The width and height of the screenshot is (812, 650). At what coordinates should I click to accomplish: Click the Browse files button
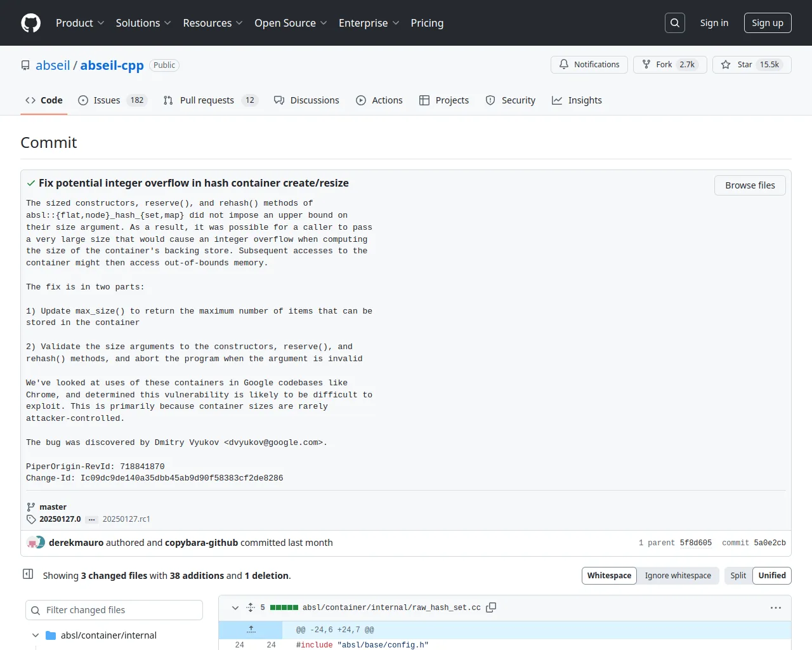coord(750,185)
